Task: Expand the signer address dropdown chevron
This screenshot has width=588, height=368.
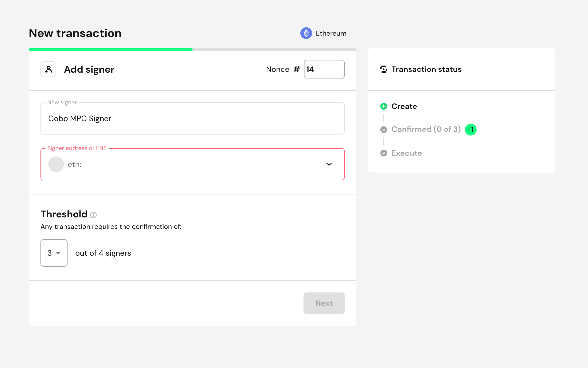Action: coord(329,164)
